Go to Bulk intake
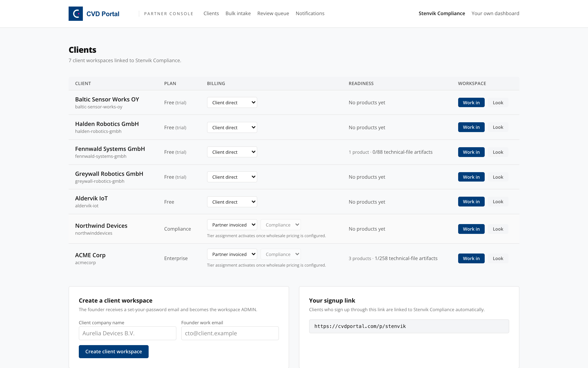This screenshot has height=368, width=588. pos(238,13)
